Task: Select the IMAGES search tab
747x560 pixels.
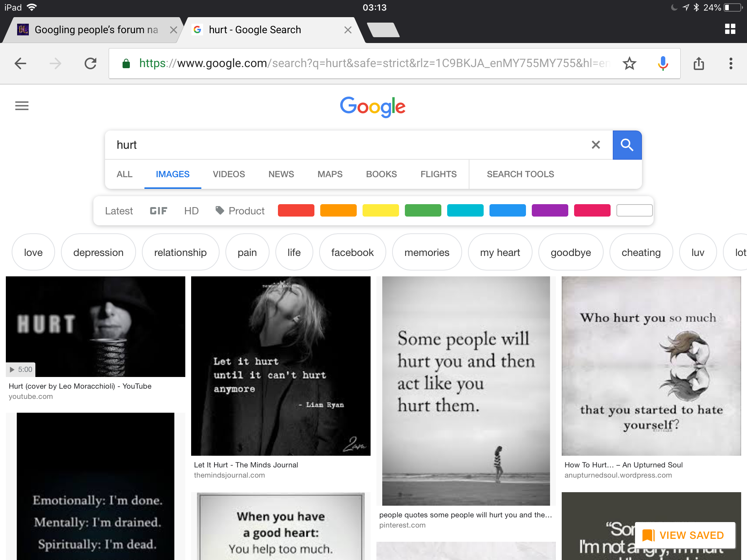Action: 173,174
